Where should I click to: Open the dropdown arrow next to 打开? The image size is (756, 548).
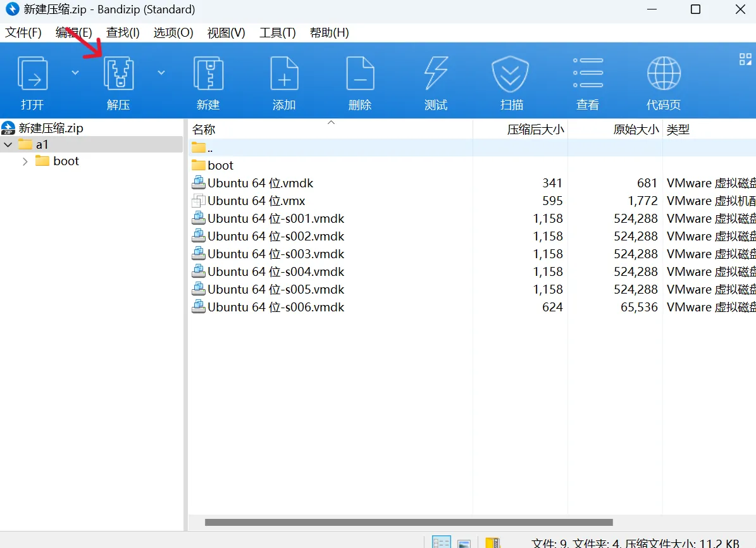(x=75, y=73)
